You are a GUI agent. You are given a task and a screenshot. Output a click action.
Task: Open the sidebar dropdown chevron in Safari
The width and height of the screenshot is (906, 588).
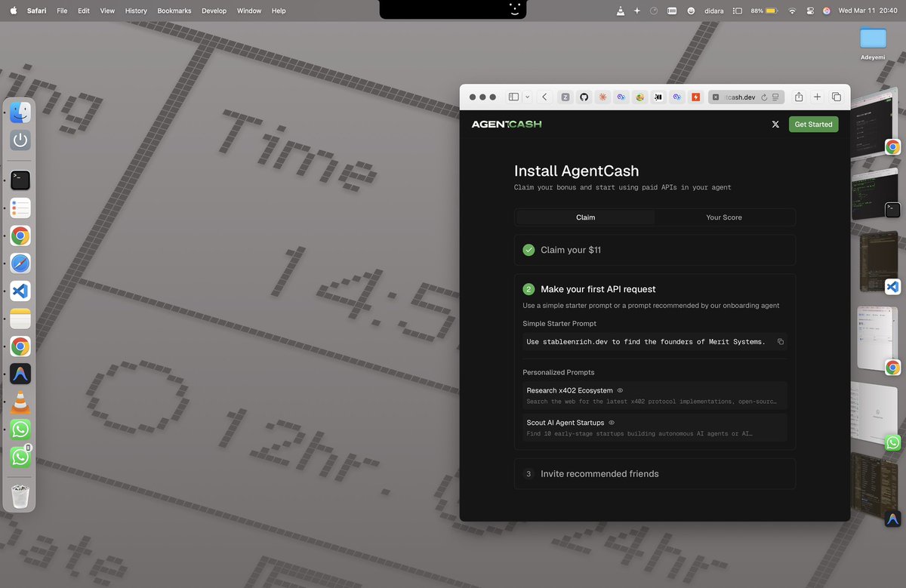[527, 97]
